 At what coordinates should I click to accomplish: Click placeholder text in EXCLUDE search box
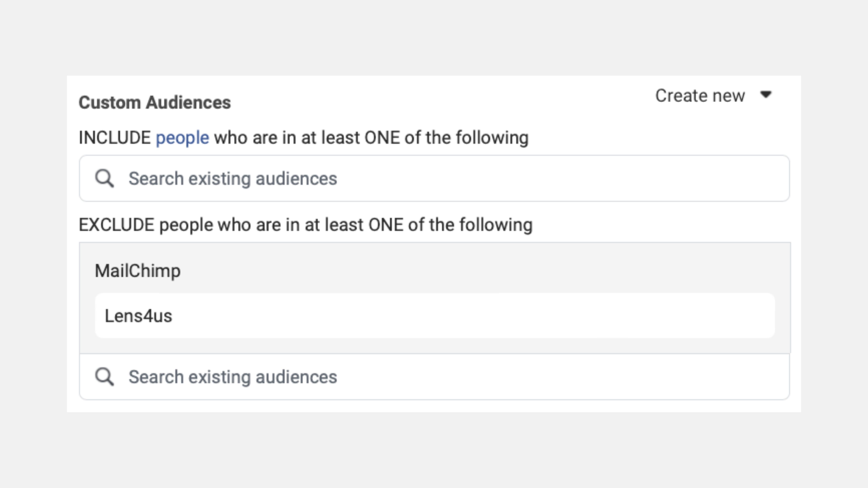coord(233,377)
